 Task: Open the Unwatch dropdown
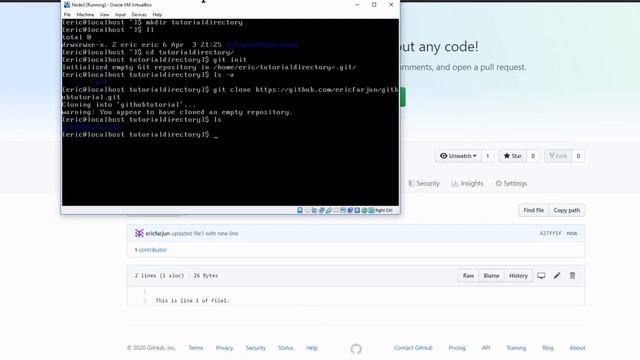[458, 156]
